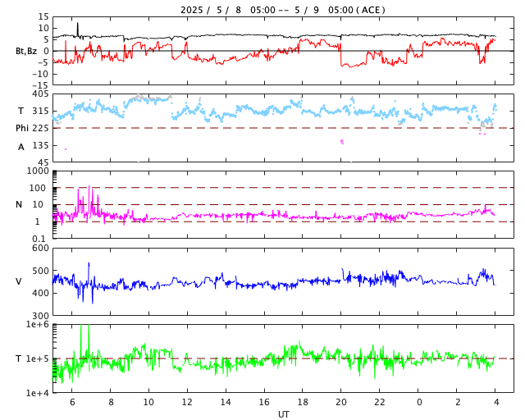Click the 'UT' label below the time axis

coord(283,414)
